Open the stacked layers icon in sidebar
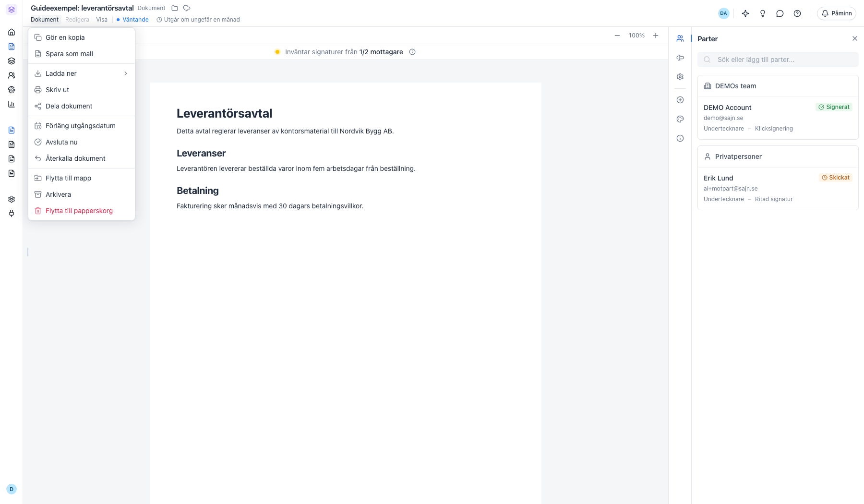 coord(12,61)
